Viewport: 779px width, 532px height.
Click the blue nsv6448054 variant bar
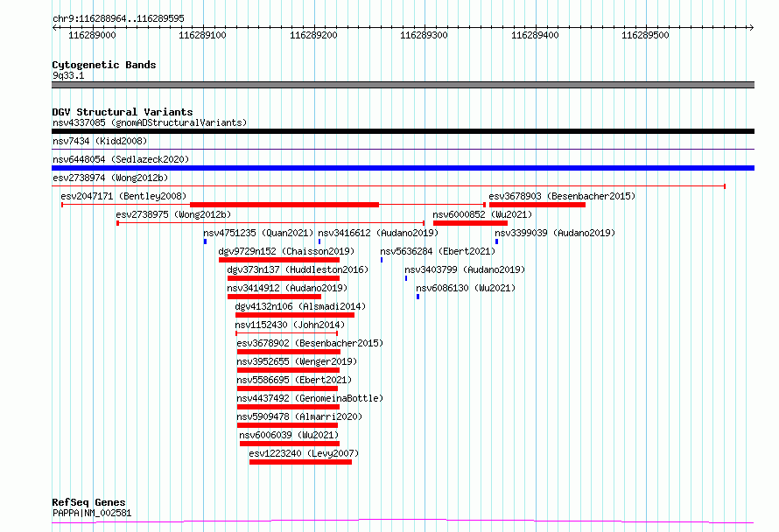click(403, 168)
